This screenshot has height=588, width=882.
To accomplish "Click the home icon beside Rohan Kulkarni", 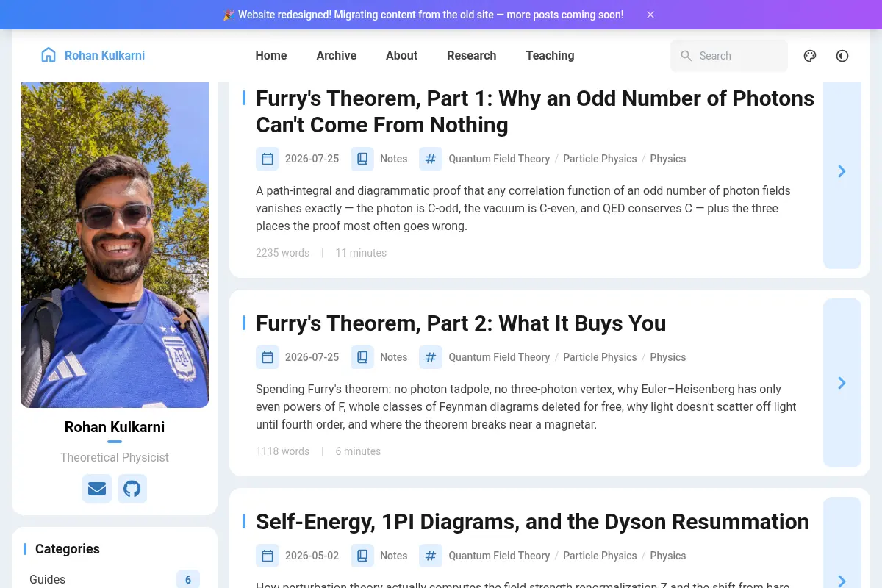I will 49,55.
